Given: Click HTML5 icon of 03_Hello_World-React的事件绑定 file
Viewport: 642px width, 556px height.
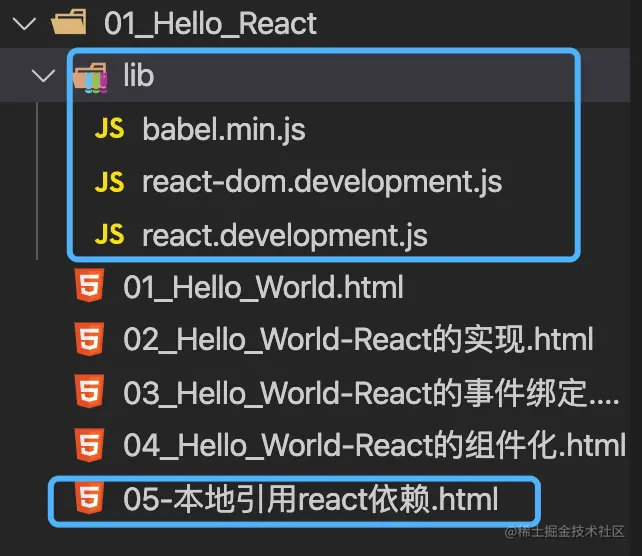Looking at the screenshot, I should pyautogui.click(x=89, y=391).
